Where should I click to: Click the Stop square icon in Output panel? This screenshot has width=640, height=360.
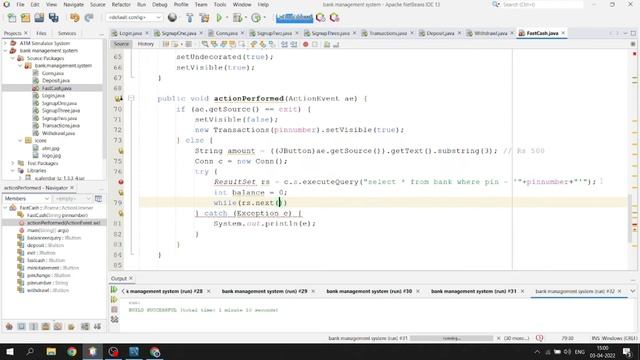point(114,310)
